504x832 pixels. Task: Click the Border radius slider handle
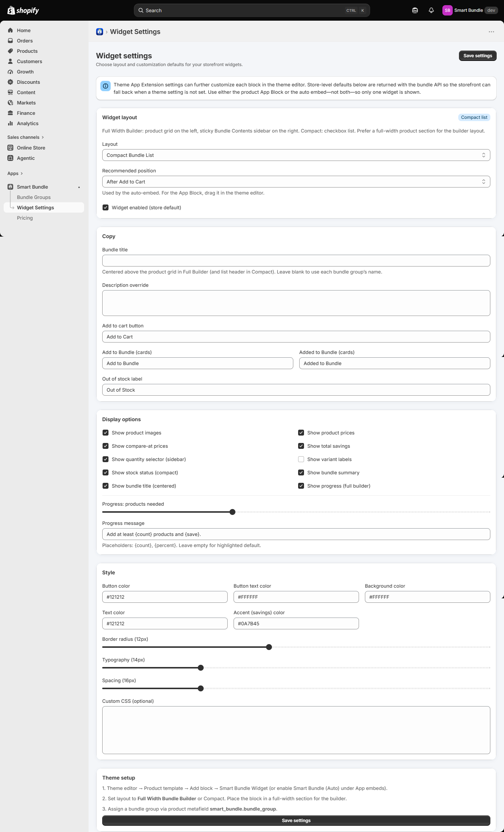(269, 647)
